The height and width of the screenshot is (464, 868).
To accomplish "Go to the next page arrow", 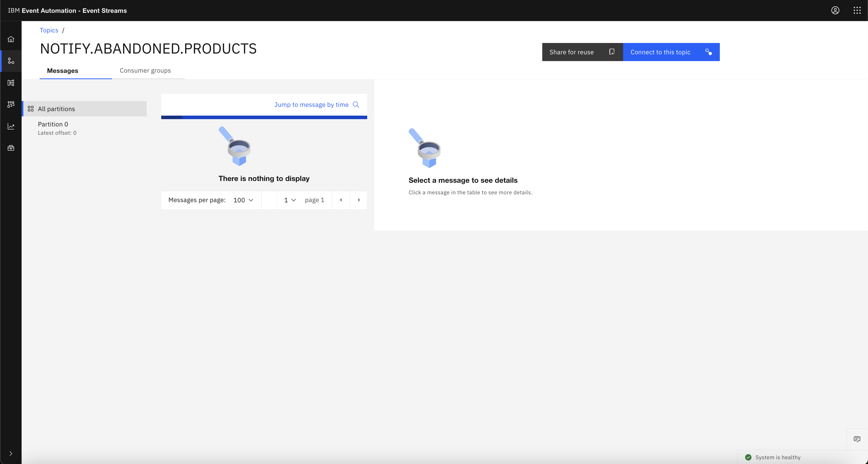I will [x=359, y=200].
